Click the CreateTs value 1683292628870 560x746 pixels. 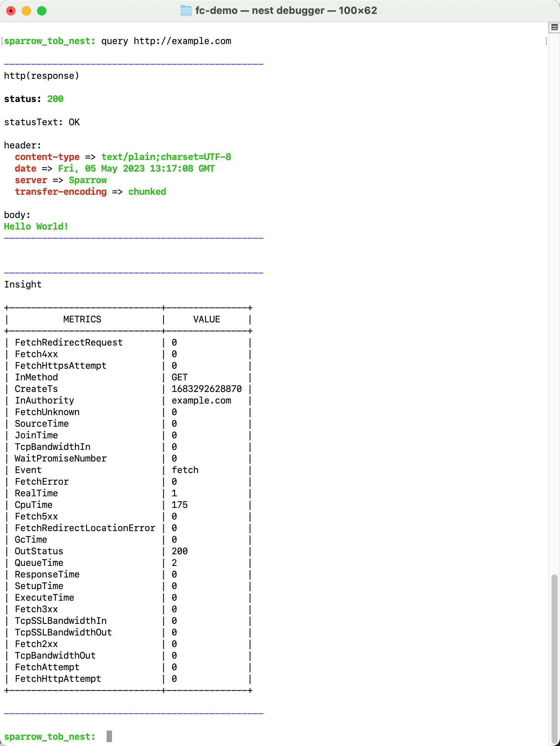point(207,389)
